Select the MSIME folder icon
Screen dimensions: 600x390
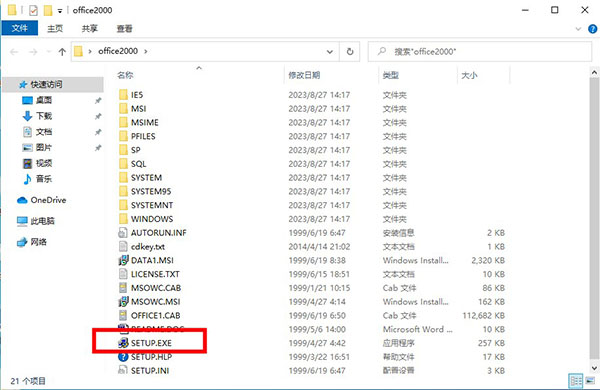tap(123, 122)
